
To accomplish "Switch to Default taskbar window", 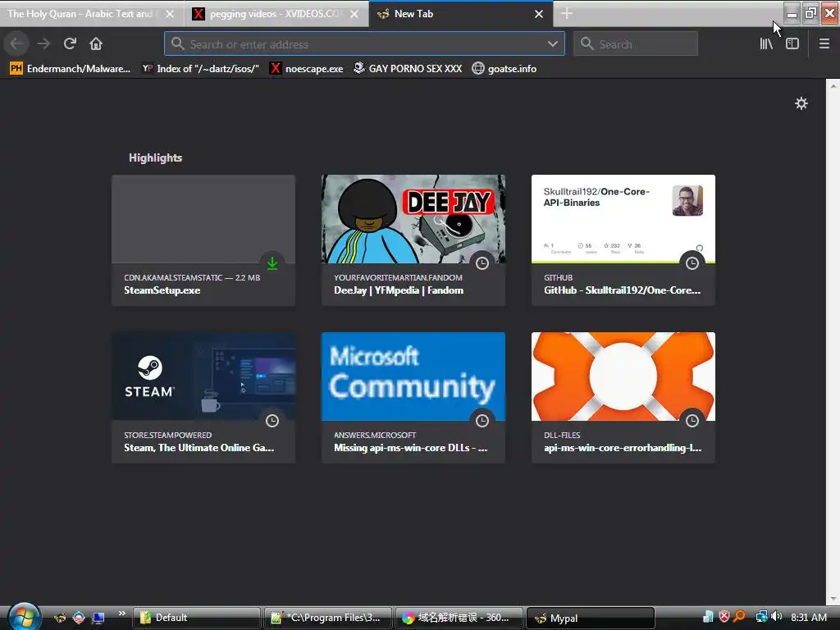I will [x=197, y=618].
